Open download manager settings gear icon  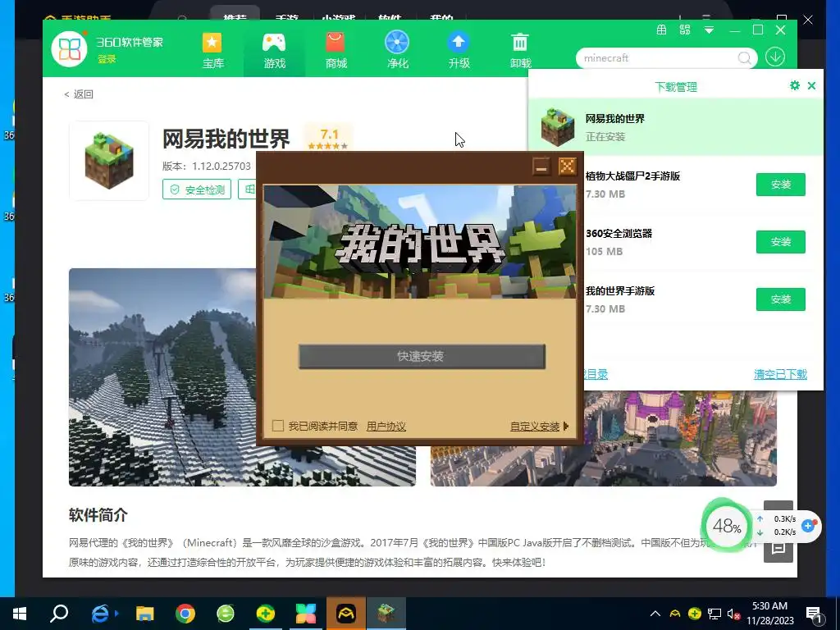tap(795, 85)
